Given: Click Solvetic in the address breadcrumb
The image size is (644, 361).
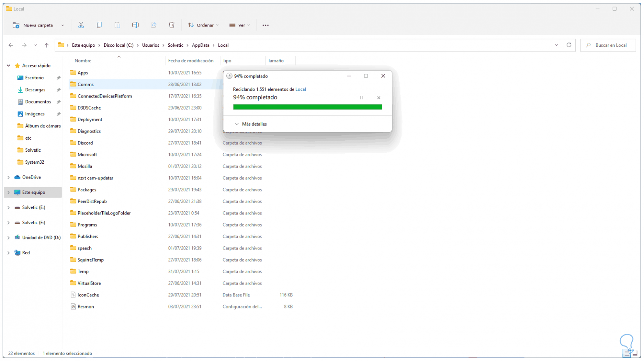Looking at the screenshot, I should pos(176,45).
